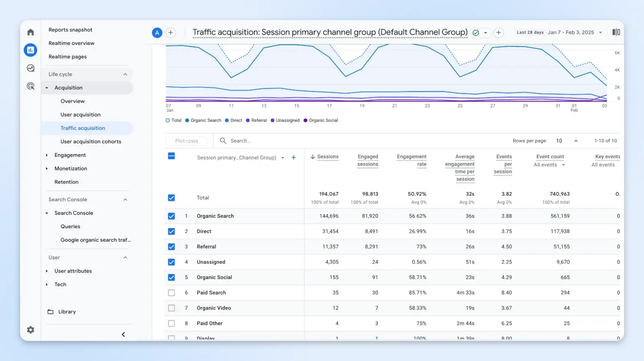The image size is (644, 361).
Task: Enable the Organic Video row checkbox
Action: [x=171, y=308]
